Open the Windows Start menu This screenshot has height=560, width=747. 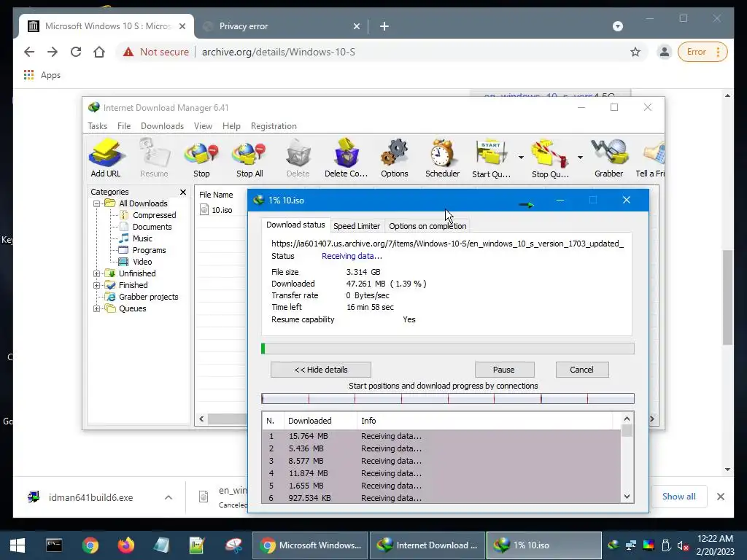pyautogui.click(x=18, y=545)
